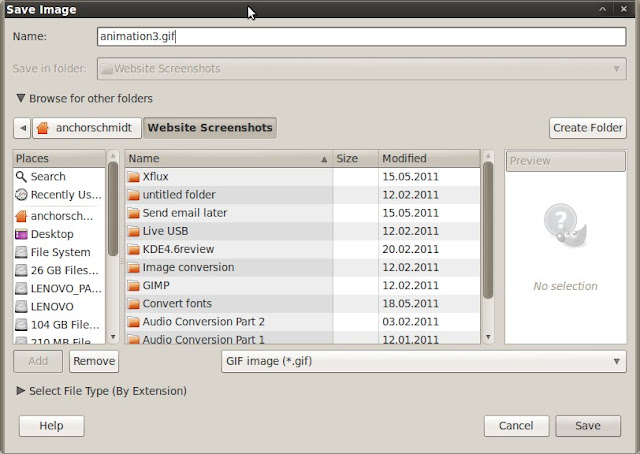The width and height of the screenshot is (640, 454).
Task: Open the Save in folder dropdown
Action: coord(362,69)
